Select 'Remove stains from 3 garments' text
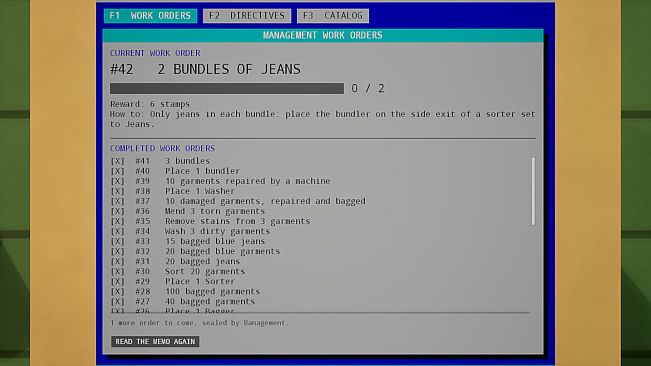Viewport: 651px width, 366px height. tap(237, 221)
